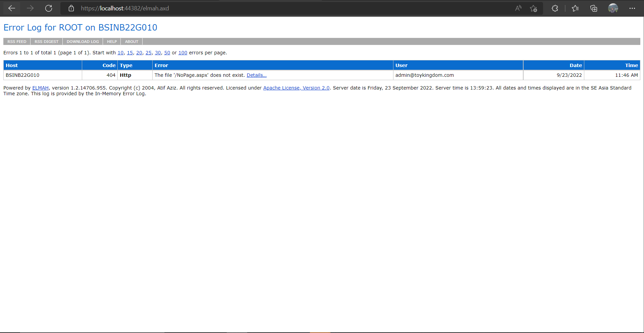Viewport: 644px width, 333px height.
Task: Show 20 errors per page
Action: 139,53
